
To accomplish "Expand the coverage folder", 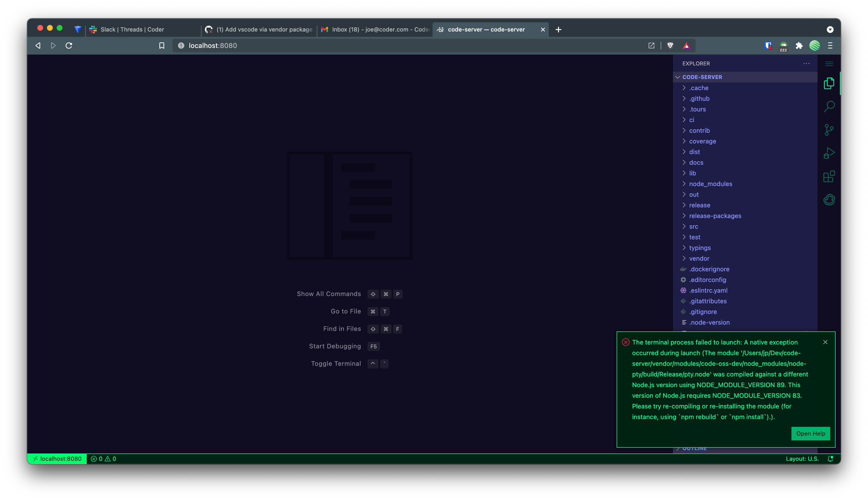I will 745,141.
